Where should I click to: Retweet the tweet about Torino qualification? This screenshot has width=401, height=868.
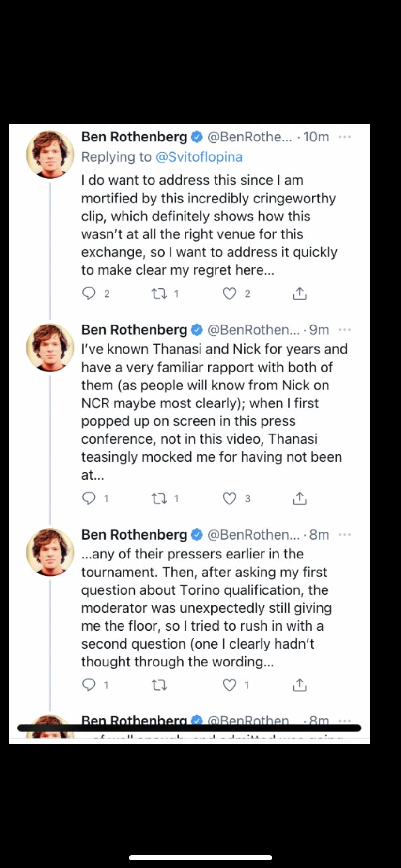click(159, 684)
